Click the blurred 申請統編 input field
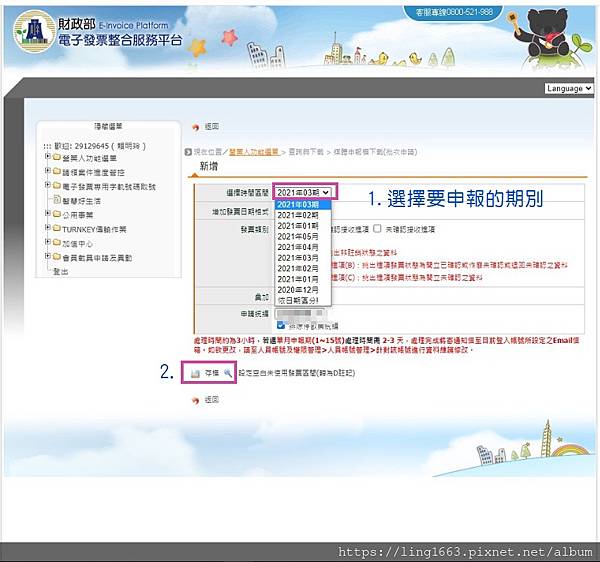The width and height of the screenshot is (600, 562). tap(300, 313)
